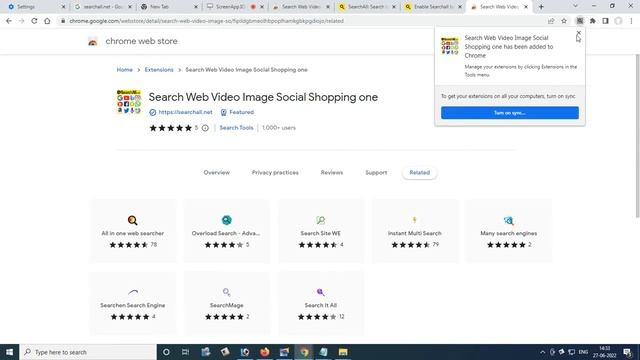The image size is (640, 360).
Task: Click the 1,000+ users text
Action: tap(279, 128)
